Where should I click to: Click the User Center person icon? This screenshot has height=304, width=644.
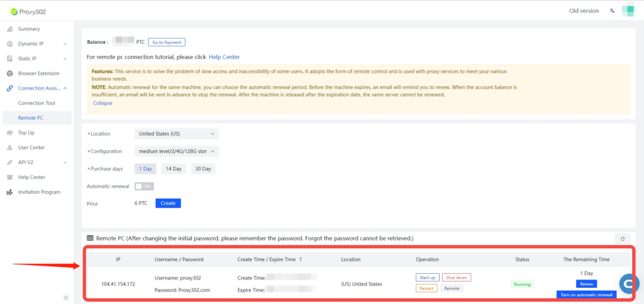click(x=10, y=148)
